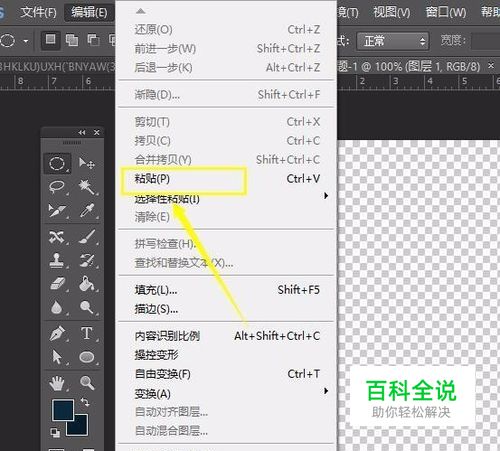
Task: Choose 描边(S)... menu entry
Action: [x=227, y=309]
